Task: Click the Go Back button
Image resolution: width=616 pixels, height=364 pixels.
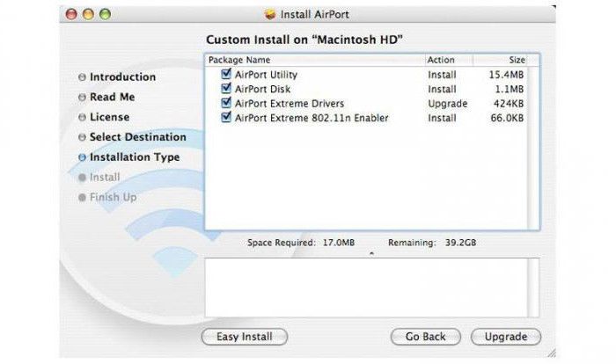Action: coord(425,337)
